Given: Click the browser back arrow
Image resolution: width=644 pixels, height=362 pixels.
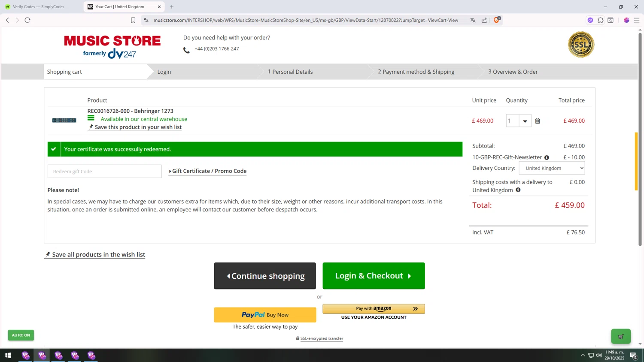Looking at the screenshot, I should 7,20.
